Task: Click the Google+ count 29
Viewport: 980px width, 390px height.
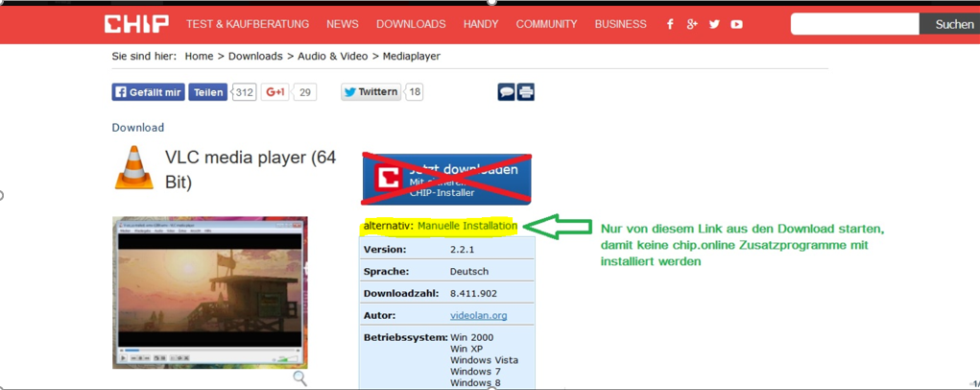Action: pyautogui.click(x=304, y=92)
